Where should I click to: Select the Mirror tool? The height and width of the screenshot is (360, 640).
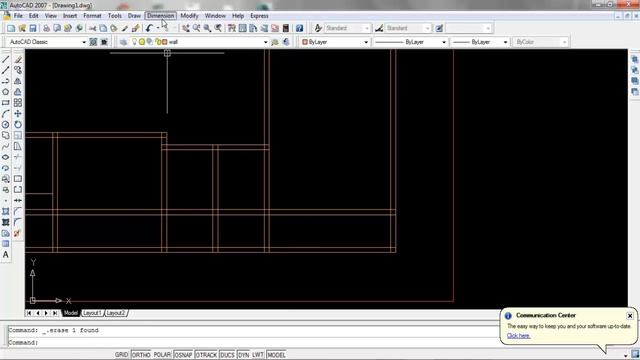click(18, 81)
